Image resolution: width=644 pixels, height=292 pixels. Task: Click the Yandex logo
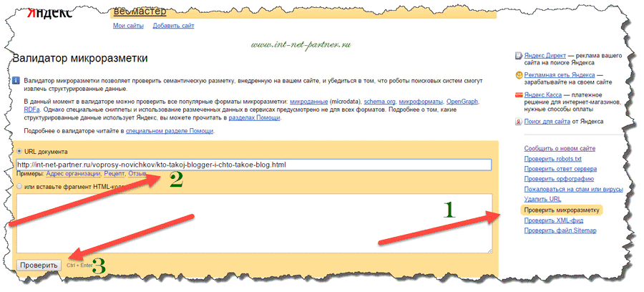[x=49, y=13]
